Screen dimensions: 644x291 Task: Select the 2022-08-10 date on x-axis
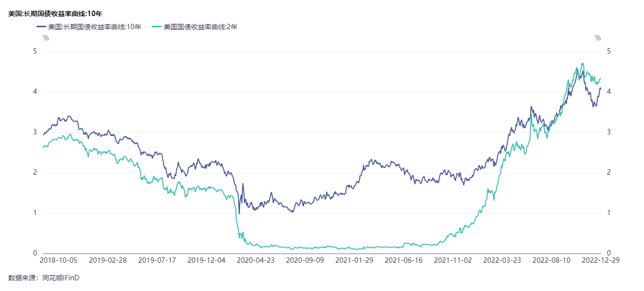tap(551, 260)
